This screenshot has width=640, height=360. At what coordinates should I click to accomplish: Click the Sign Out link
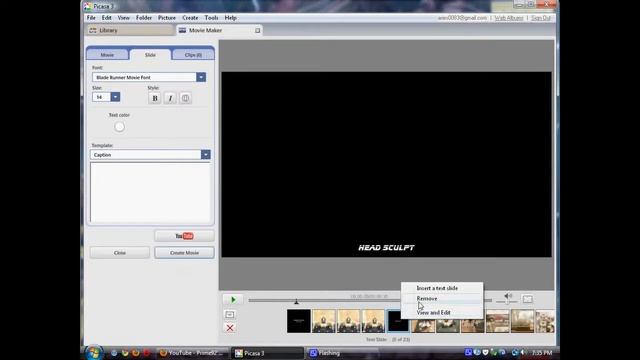click(x=541, y=18)
